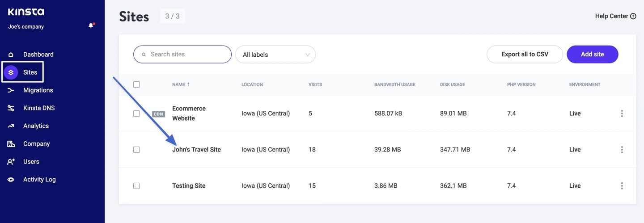The image size is (644, 223).
Task: Click the Company building icon
Action: (x=11, y=144)
